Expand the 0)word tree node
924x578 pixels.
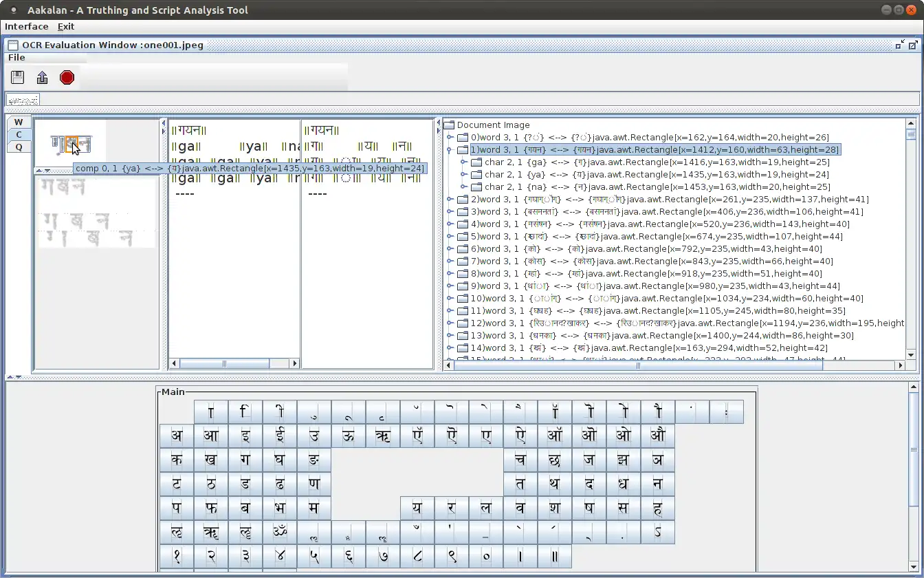(x=450, y=137)
